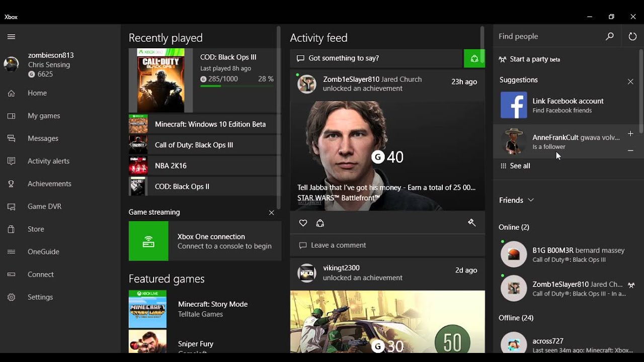Screen dimensions: 644x362
Task: Dismiss the Suggestions section
Action: (630, 81)
